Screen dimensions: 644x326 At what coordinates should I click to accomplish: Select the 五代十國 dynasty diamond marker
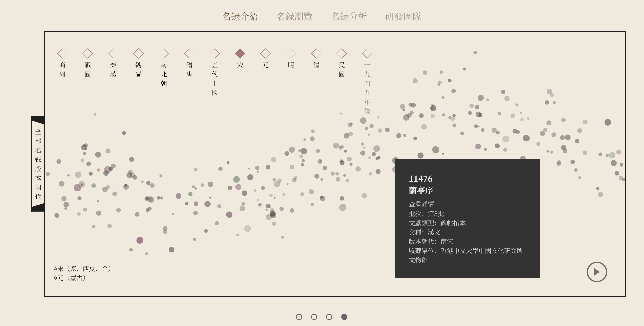(x=214, y=53)
